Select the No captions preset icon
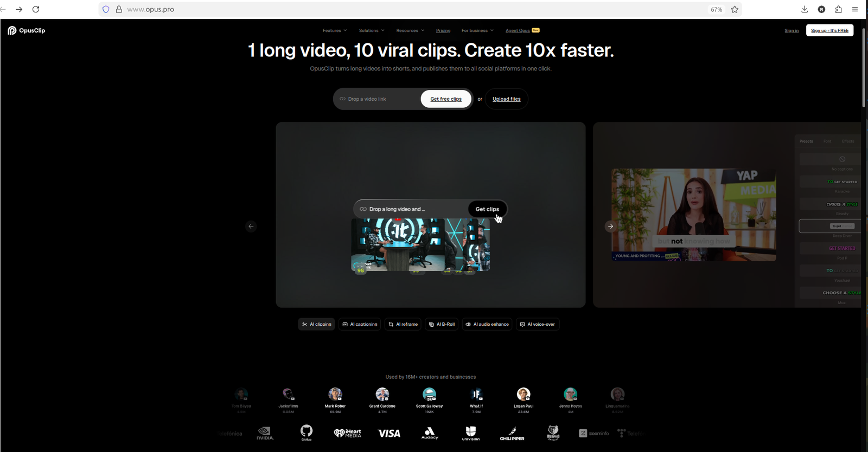 [842, 159]
